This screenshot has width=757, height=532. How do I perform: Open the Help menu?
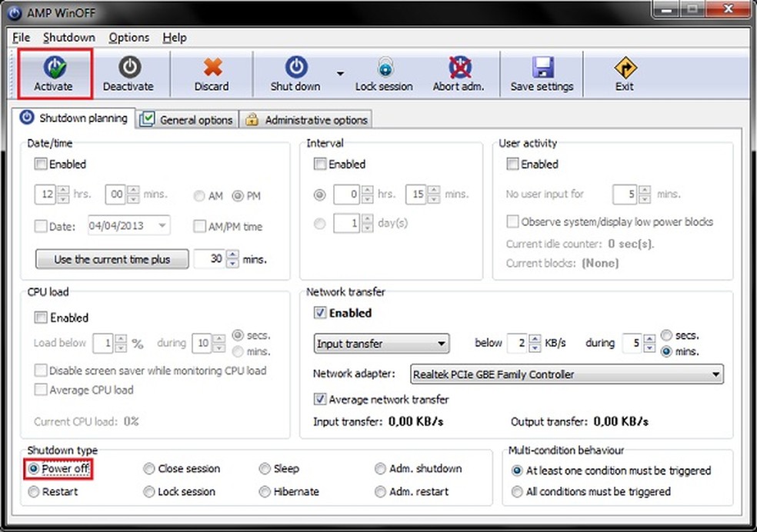click(175, 38)
